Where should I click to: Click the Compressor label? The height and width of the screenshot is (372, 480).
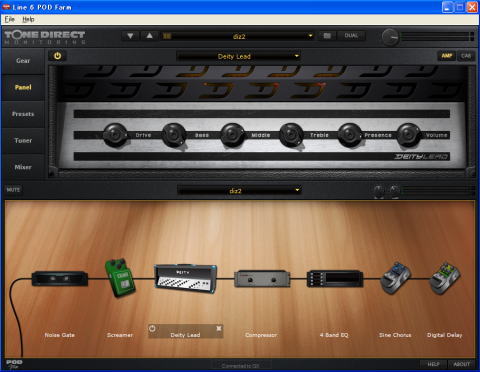[x=261, y=335]
